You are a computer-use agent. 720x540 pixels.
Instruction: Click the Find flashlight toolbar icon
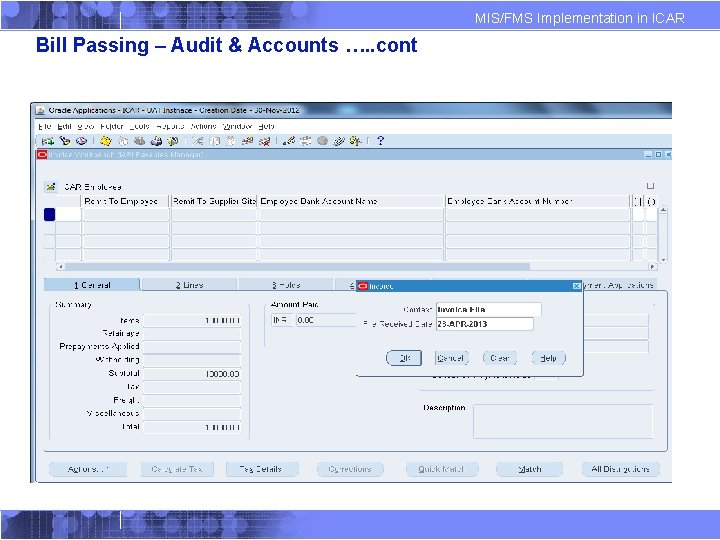[x=65, y=141]
